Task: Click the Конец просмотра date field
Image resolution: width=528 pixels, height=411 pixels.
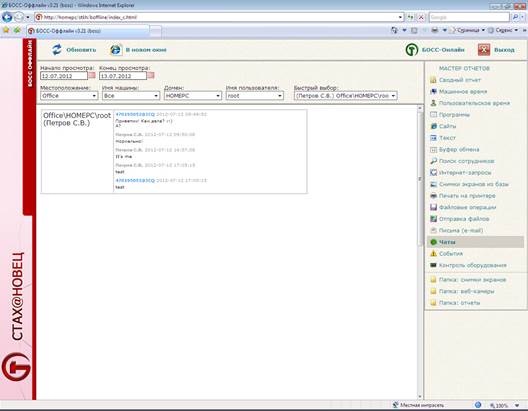Action: pos(123,76)
